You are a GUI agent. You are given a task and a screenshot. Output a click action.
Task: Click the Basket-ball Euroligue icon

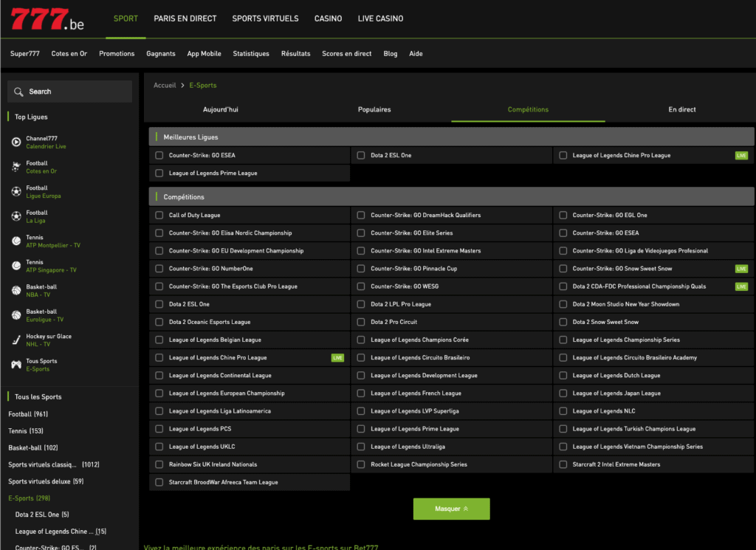click(x=16, y=315)
